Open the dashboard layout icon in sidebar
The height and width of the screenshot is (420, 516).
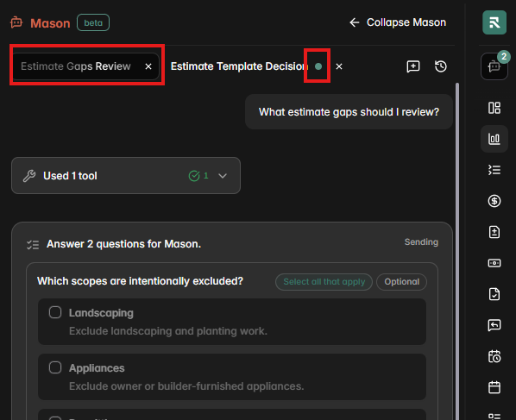coord(494,108)
